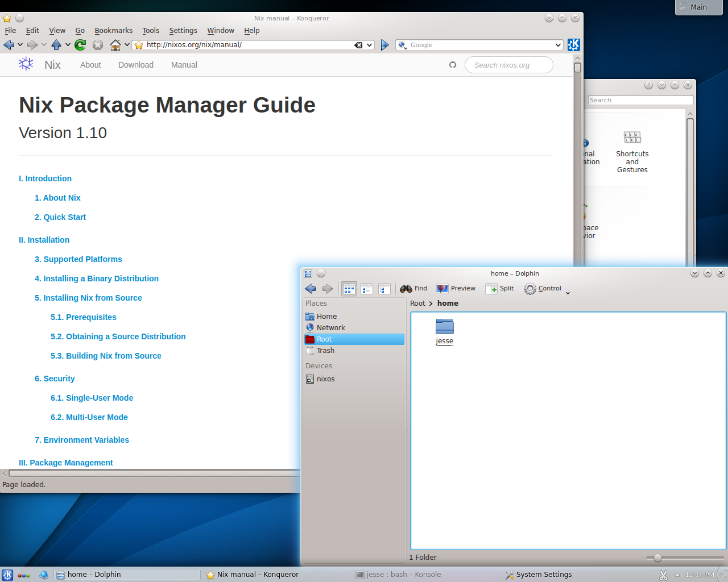Click Konqueror's forward arrow button
The height and width of the screenshot is (582, 728).
[x=32, y=45]
